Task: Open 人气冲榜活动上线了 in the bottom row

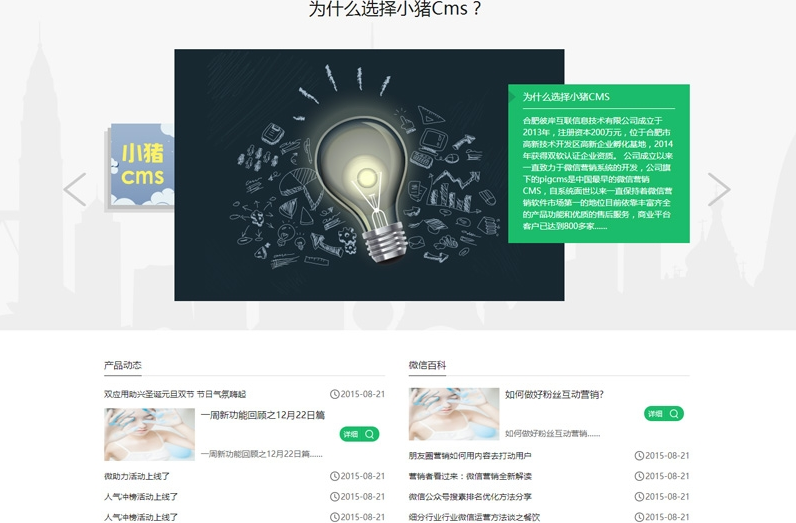Action: click(141, 517)
